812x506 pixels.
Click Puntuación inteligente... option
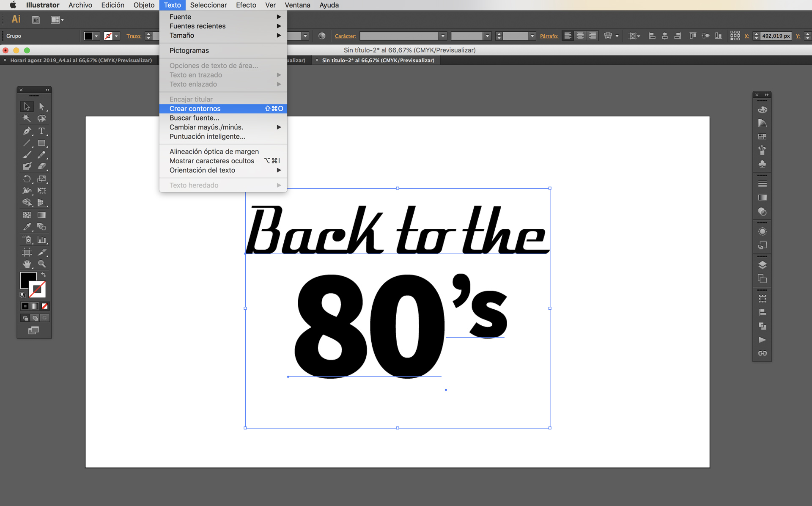point(223,137)
